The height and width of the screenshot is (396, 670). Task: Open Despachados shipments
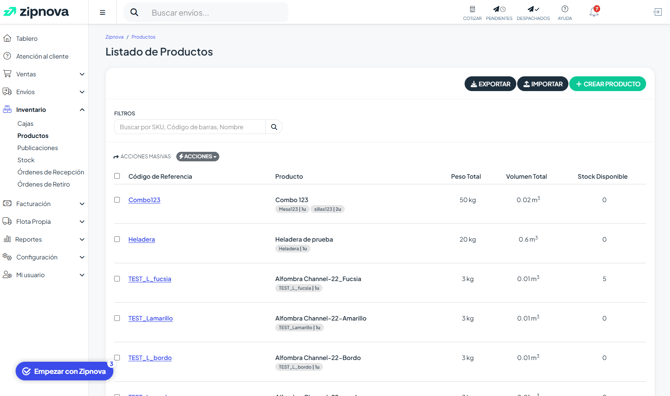click(533, 13)
